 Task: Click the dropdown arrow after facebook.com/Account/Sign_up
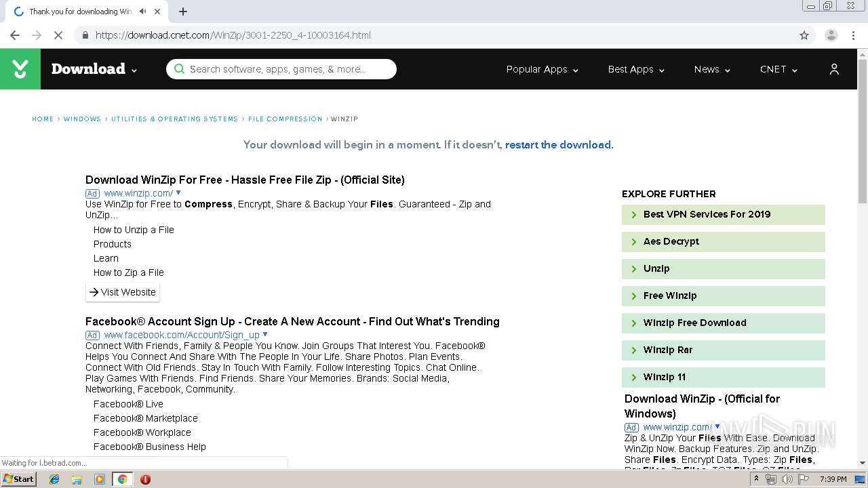(265, 334)
